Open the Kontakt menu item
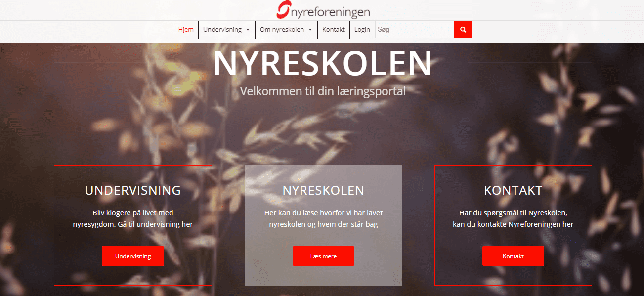The image size is (644, 296). point(334,30)
